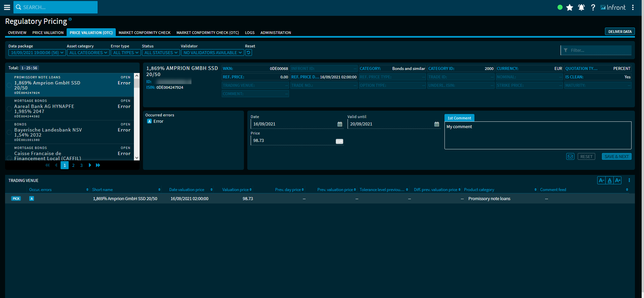
Task: Open the Date calendar picker icon
Action: tap(340, 124)
